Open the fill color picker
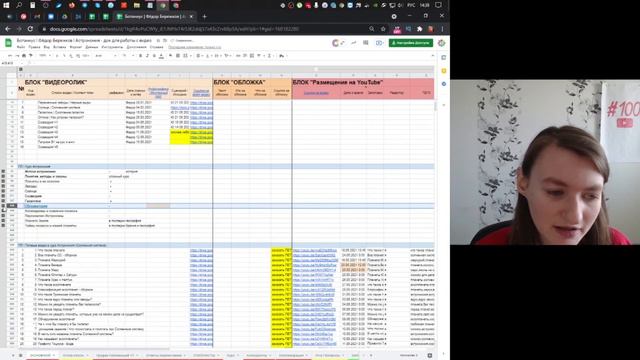This screenshot has height=360, width=640. click(170, 56)
